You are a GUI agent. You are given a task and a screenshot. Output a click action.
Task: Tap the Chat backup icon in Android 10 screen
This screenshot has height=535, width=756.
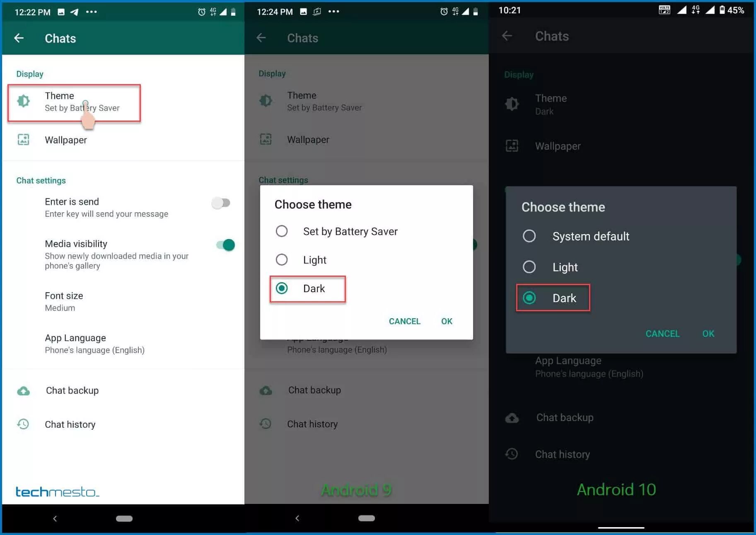pos(512,418)
